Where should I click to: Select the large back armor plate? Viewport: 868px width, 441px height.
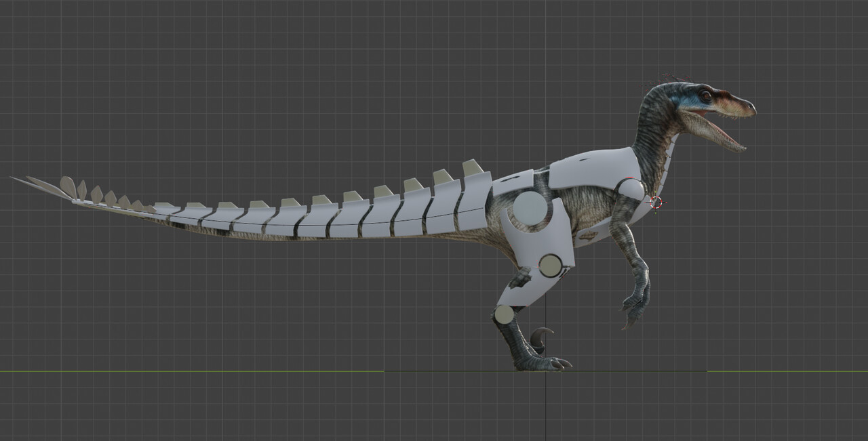coord(594,168)
